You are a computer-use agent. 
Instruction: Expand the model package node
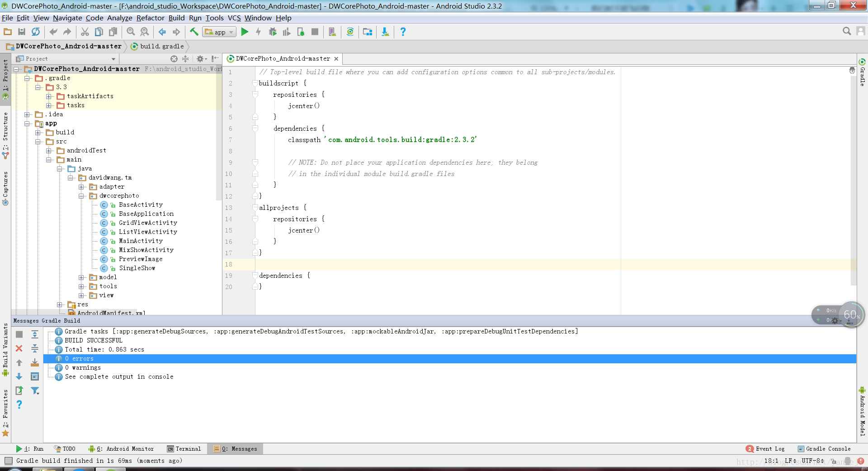(81, 277)
